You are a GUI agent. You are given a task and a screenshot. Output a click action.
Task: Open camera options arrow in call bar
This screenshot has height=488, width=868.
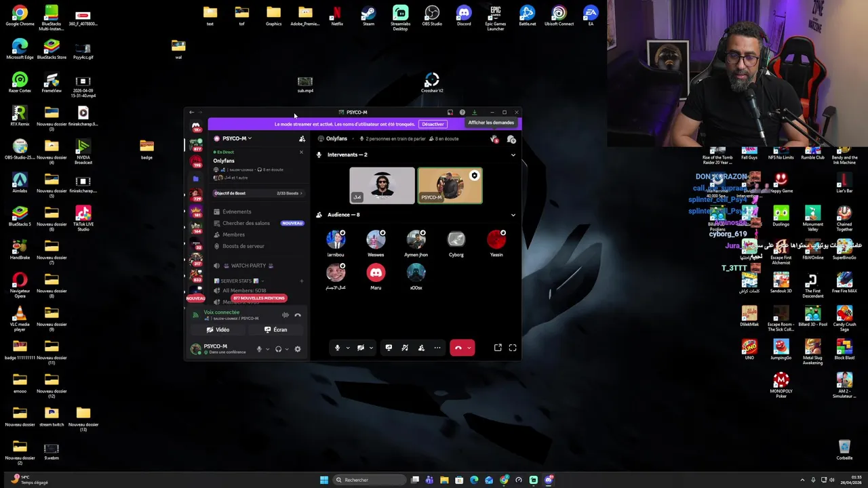[371, 348]
